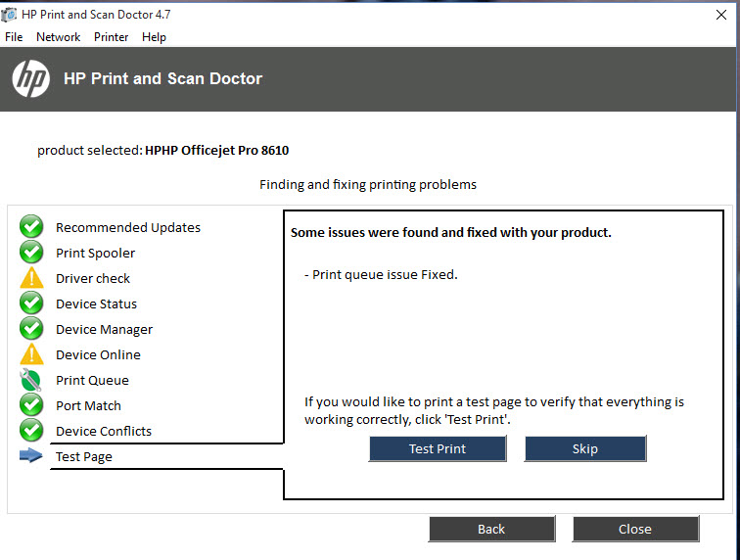Click 'Some issues were found and fixed' heading
Screen dimensions: 740x560
[x=450, y=233]
